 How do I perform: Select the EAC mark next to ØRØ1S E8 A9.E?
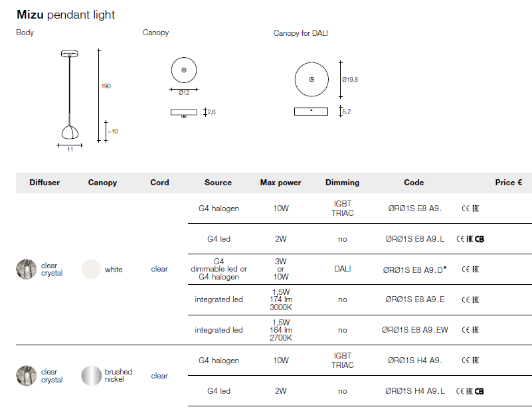476,299
